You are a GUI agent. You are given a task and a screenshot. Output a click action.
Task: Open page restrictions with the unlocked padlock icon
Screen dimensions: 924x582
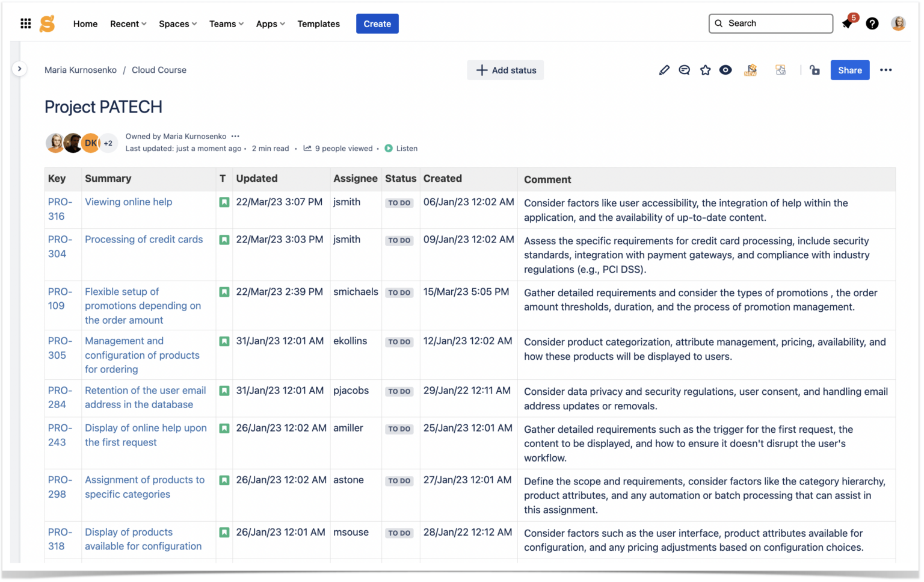tap(815, 70)
